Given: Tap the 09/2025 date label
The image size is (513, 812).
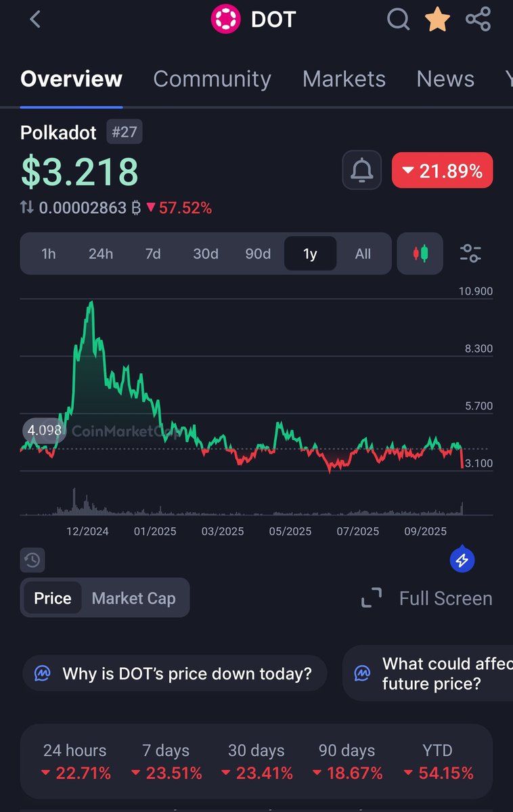Looking at the screenshot, I should (x=426, y=531).
